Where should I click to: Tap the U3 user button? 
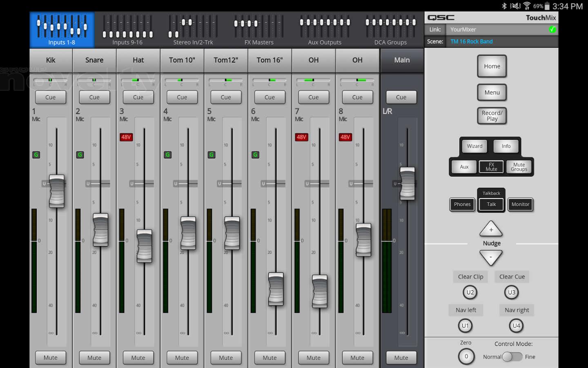(x=511, y=292)
